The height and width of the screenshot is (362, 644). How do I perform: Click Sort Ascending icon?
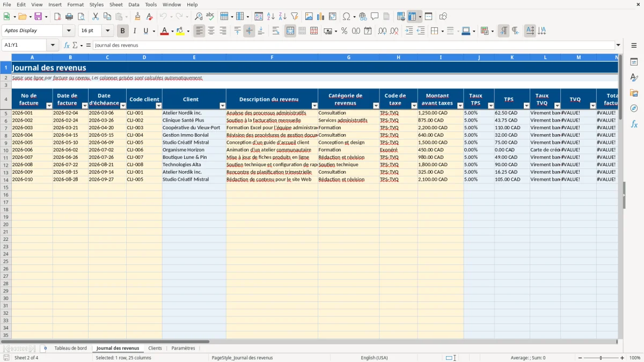click(x=270, y=17)
